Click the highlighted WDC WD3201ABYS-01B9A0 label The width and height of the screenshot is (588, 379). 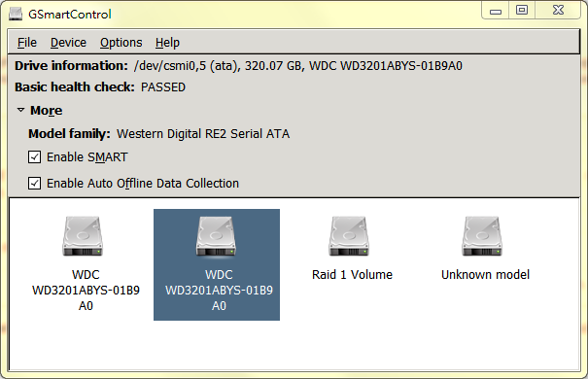[219, 291]
